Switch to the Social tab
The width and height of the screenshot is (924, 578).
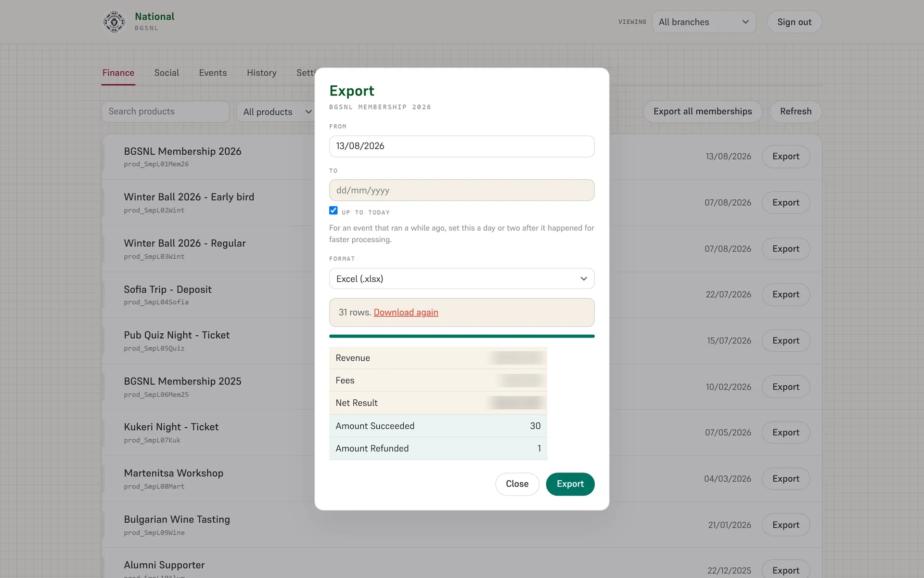[167, 73]
